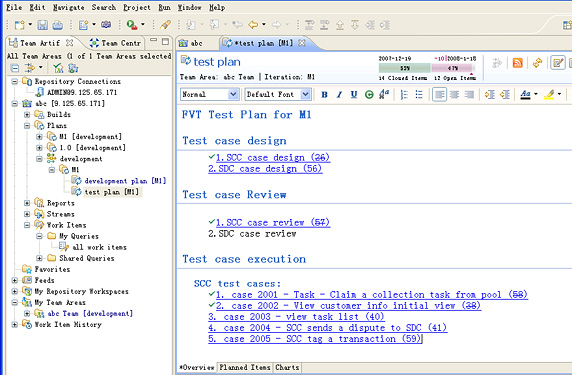Image resolution: width=572 pixels, height=375 pixels.
Task: Switch to the Planned Items tab
Action: click(x=245, y=367)
